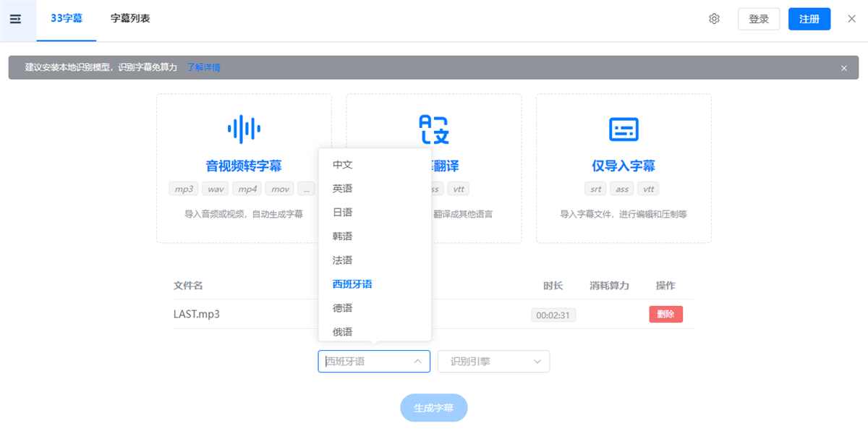Screen dimensions: 868x434
Task: Collapse the 西班牙语 language dropdown
Action: [374, 361]
